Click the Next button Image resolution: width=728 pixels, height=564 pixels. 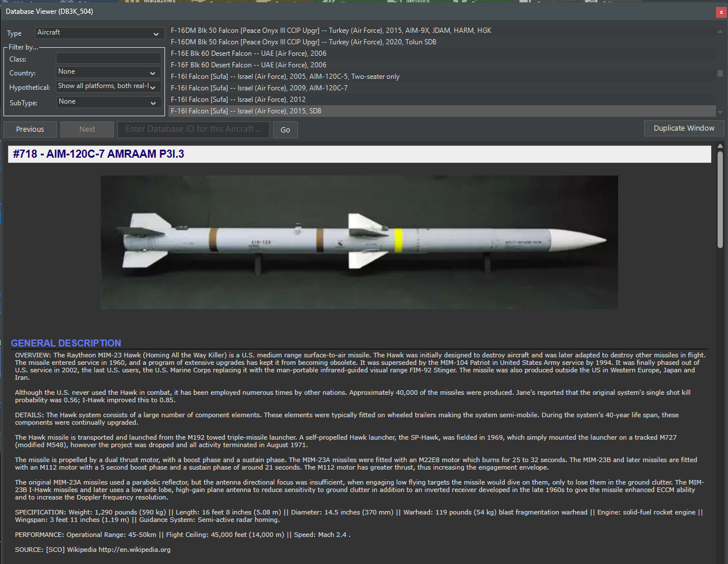click(87, 129)
